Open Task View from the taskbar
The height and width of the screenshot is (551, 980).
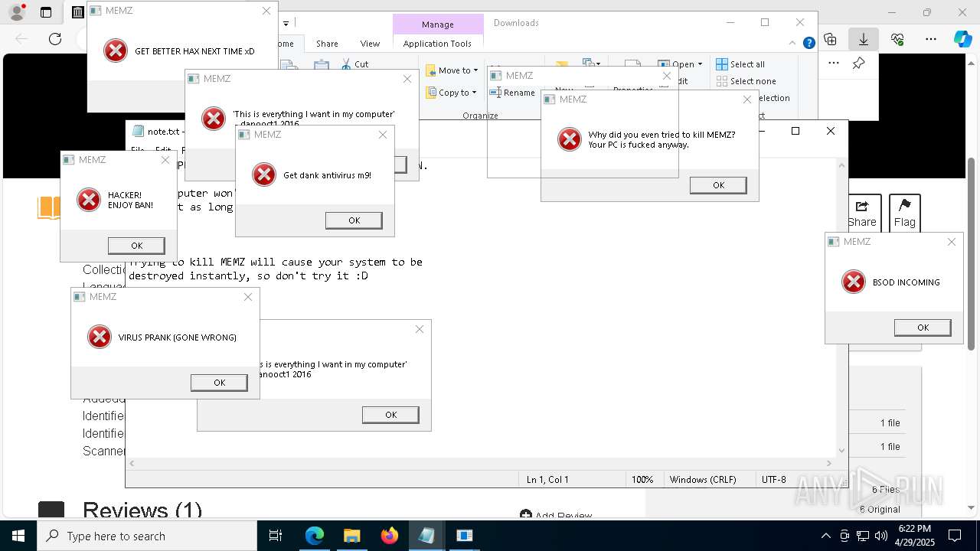[276, 536]
